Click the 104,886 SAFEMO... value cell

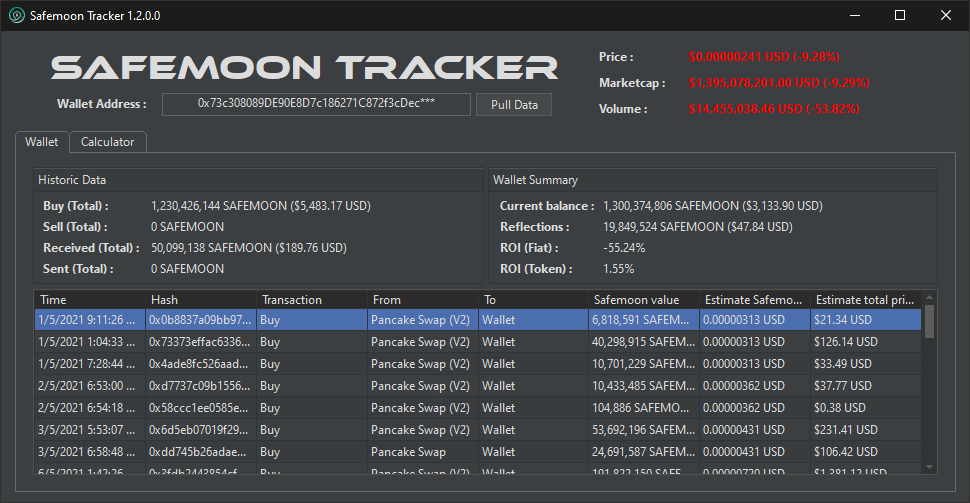(x=644, y=408)
